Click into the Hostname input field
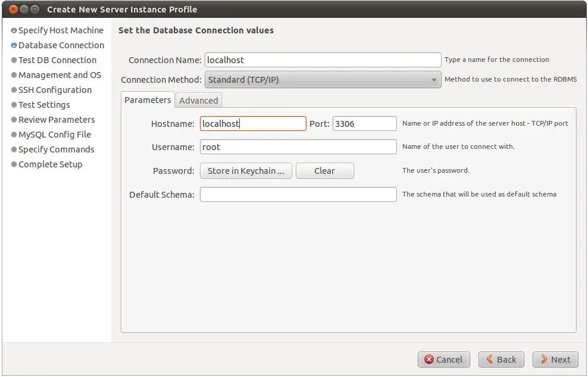Viewport: 588px width, 377px height. [x=253, y=124]
